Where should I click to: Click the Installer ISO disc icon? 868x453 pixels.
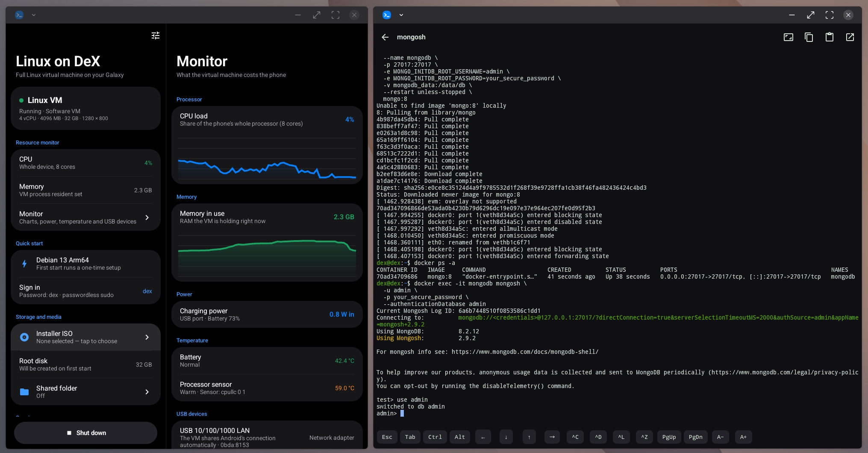24,337
